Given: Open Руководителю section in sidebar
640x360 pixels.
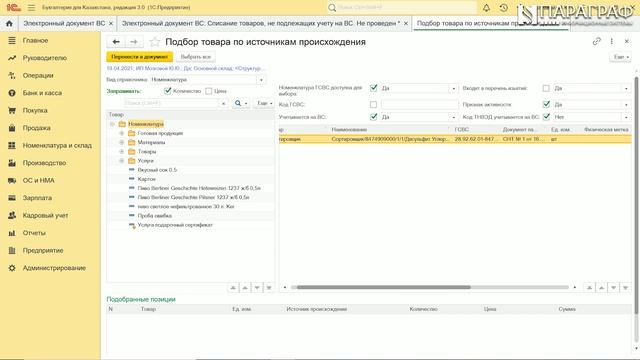Looking at the screenshot, I should tap(44, 58).
